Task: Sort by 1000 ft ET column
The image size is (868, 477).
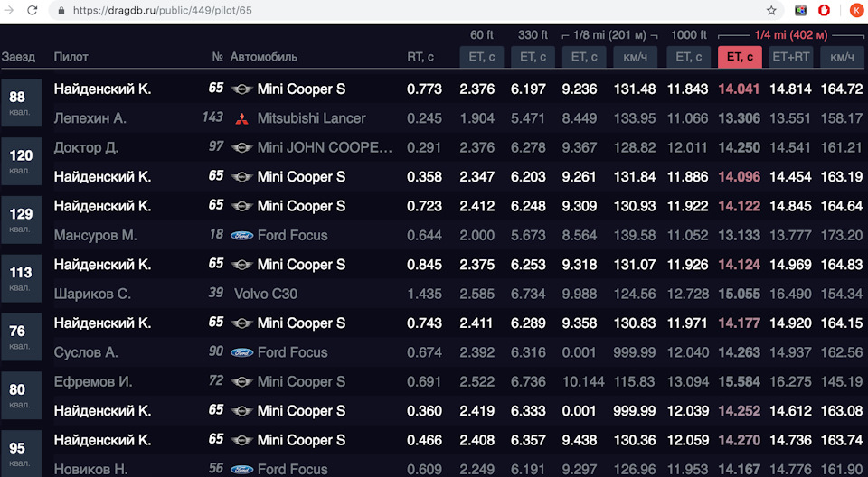Action: [689, 57]
